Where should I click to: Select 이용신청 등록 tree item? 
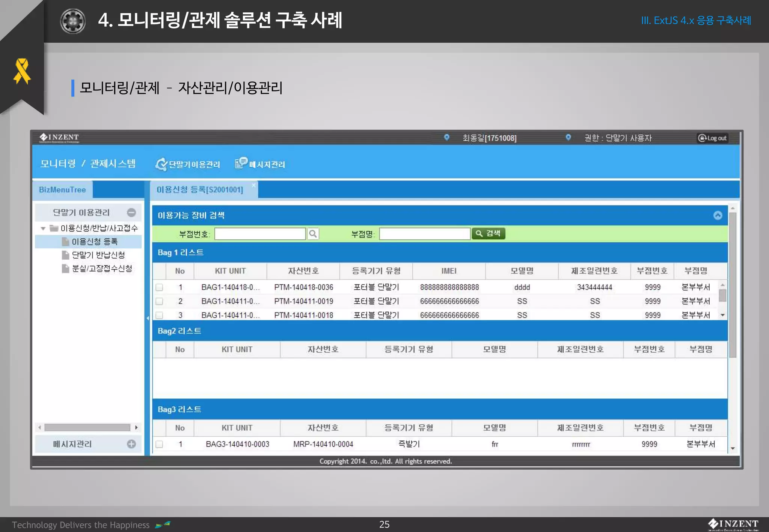coord(88,241)
